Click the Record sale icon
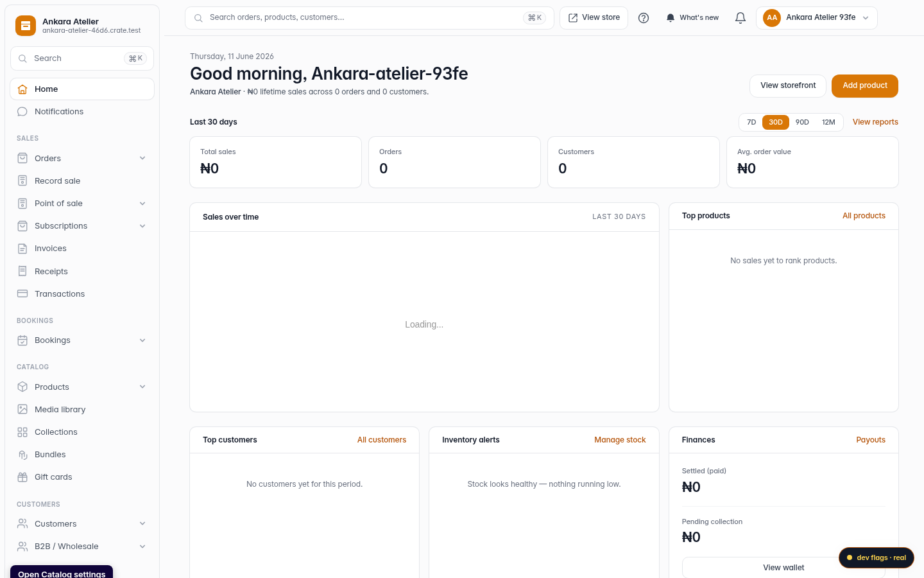This screenshot has height=578, width=924. (x=22, y=181)
